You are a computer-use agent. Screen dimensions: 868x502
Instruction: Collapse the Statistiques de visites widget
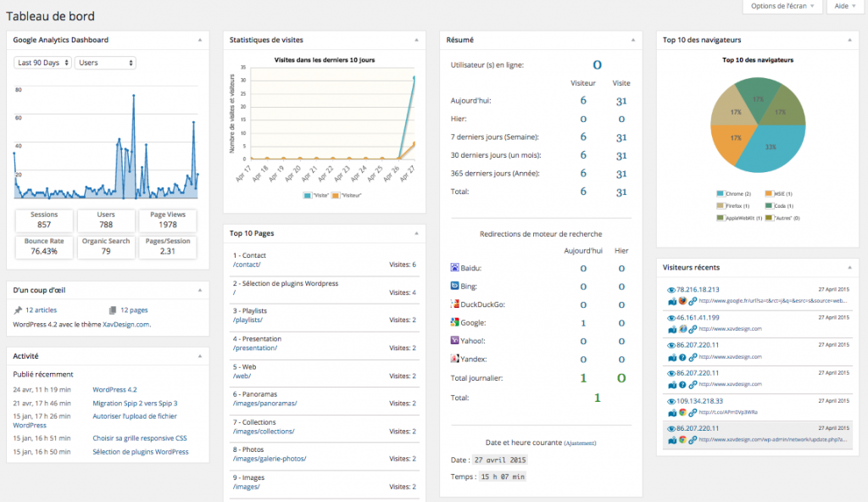tap(416, 40)
